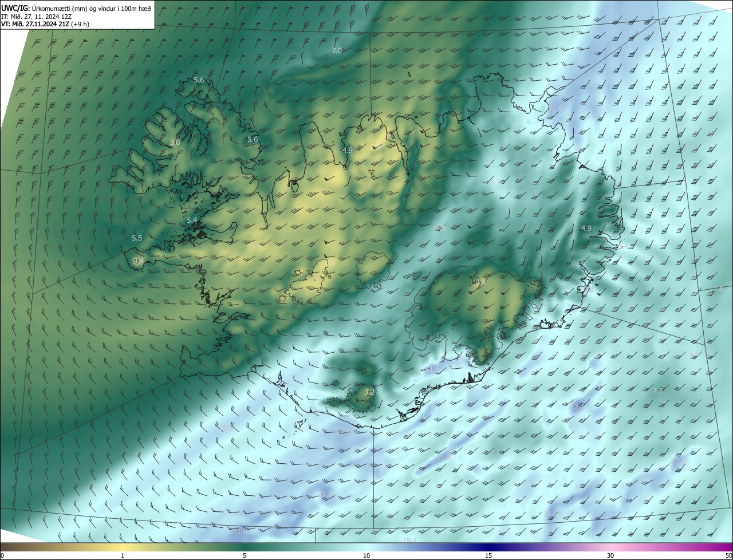Click the 7.0 value label on the map
The width and height of the screenshot is (733, 560).
pos(337,51)
